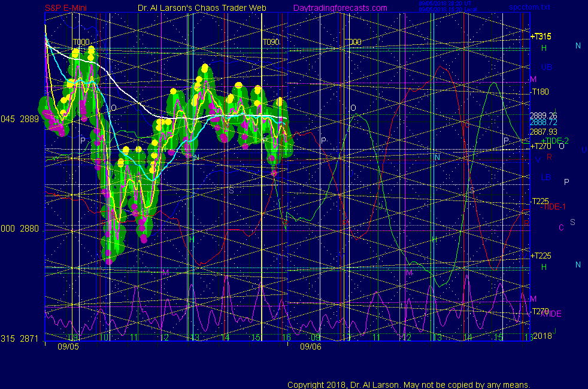Select the '+T270' level label
The width and height of the screenshot is (588, 389).
coord(540,147)
